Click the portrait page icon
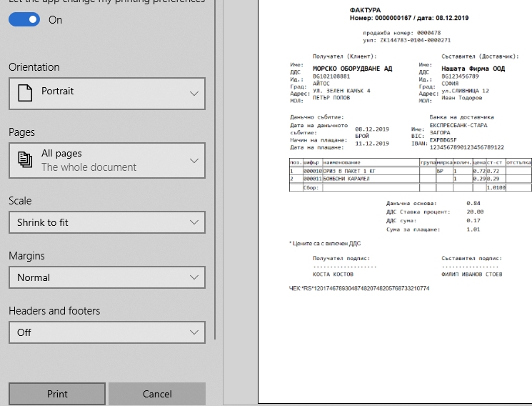This screenshot has height=406, width=532. (25, 93)
